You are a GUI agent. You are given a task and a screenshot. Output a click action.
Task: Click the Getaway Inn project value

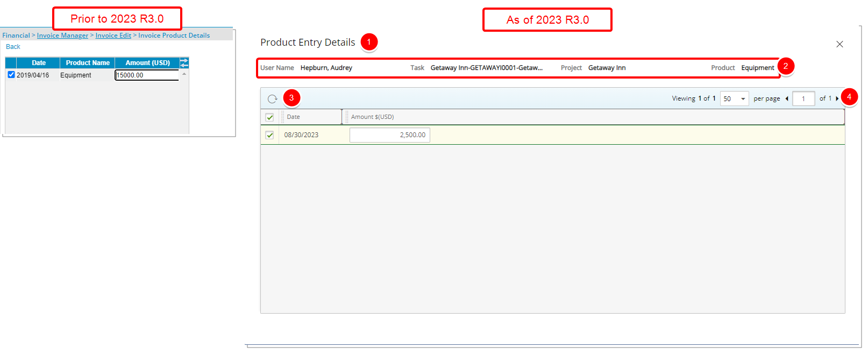tap(607, 68)
